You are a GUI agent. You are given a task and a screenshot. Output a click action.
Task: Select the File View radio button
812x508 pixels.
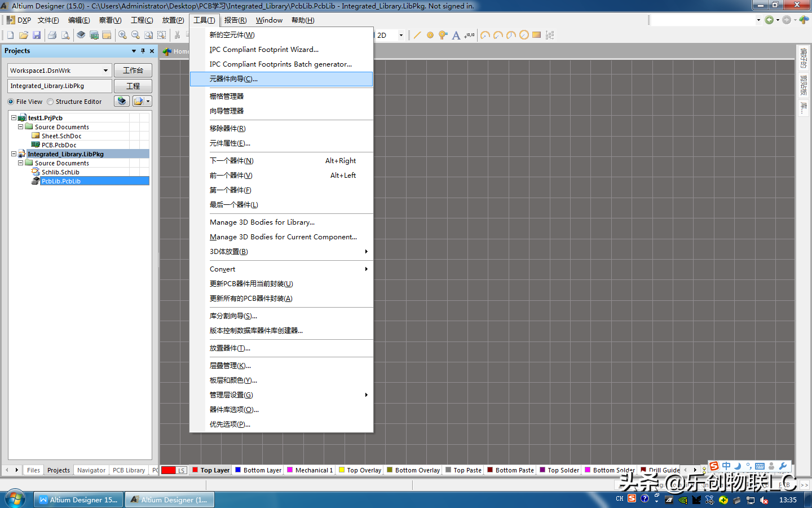coord(11,102)
